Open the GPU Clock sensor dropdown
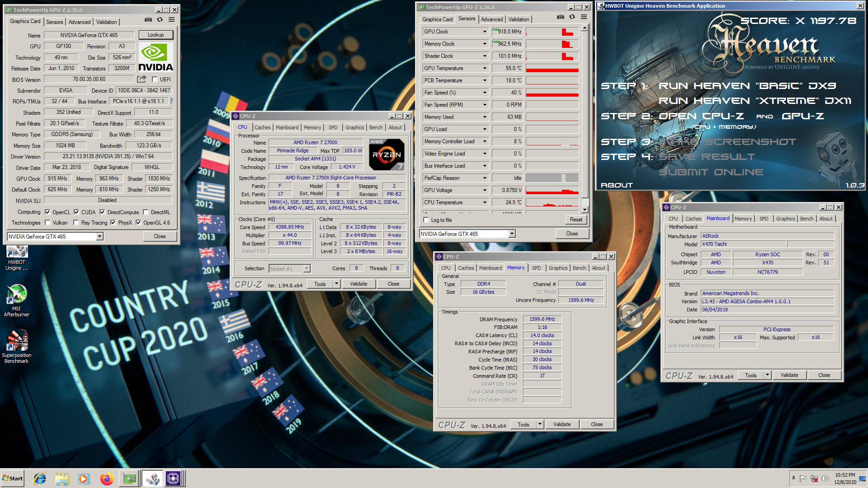 (485, 32)
